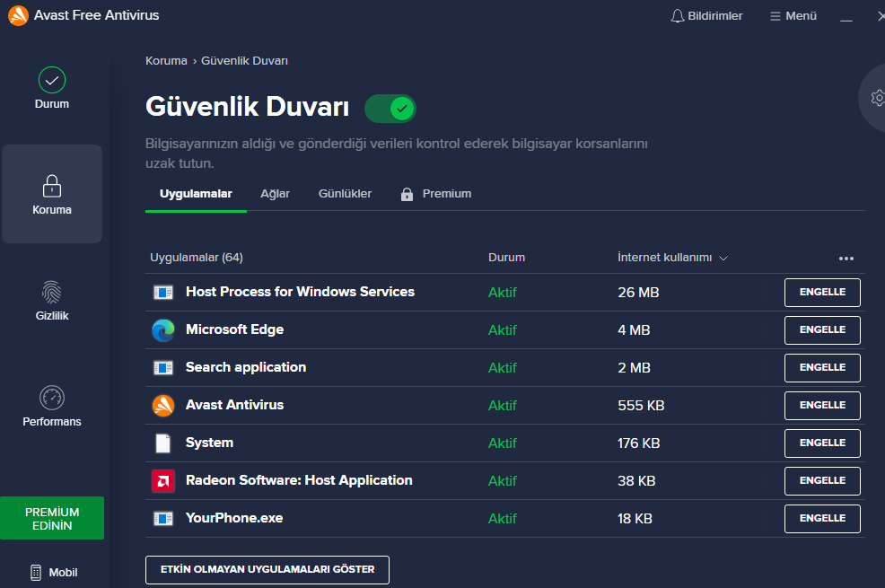
Task: Switch to the Ağlar tab
Action: pyautogui.click(x=275, y=194)
